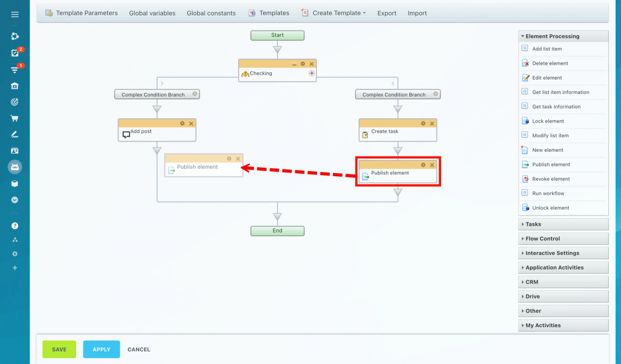Image resolution: width=621 pixels, height=364 pixels.
Task: Select Publish element in the activity list
Action: [x=563, y=165]
